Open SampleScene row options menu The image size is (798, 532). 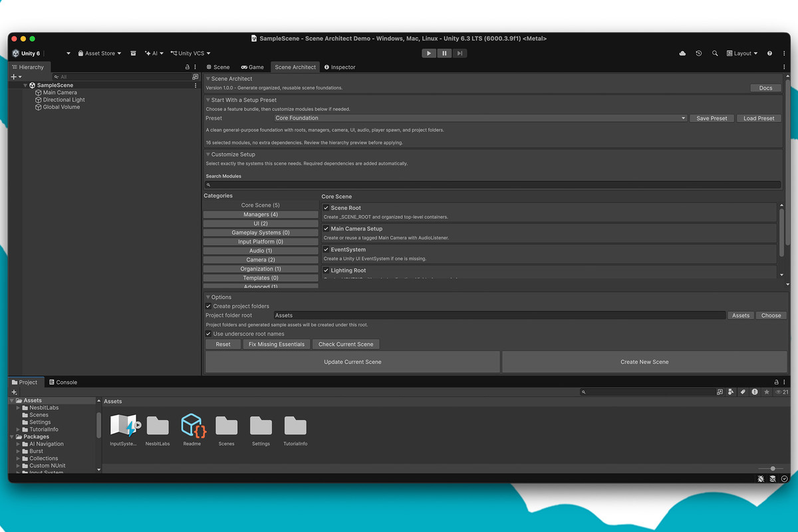(x=196, y=85)
